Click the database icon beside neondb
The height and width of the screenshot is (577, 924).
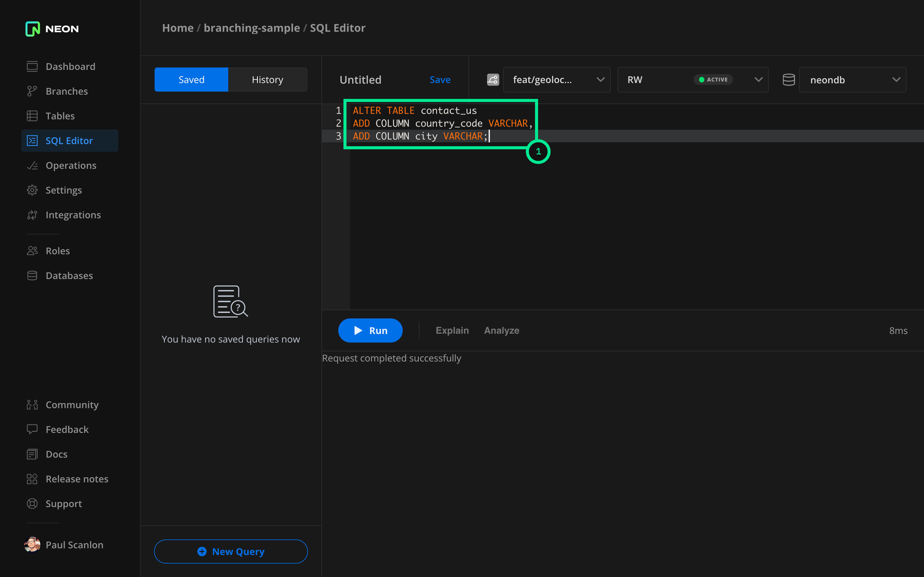pyautogui.click(x=788, y=80)
